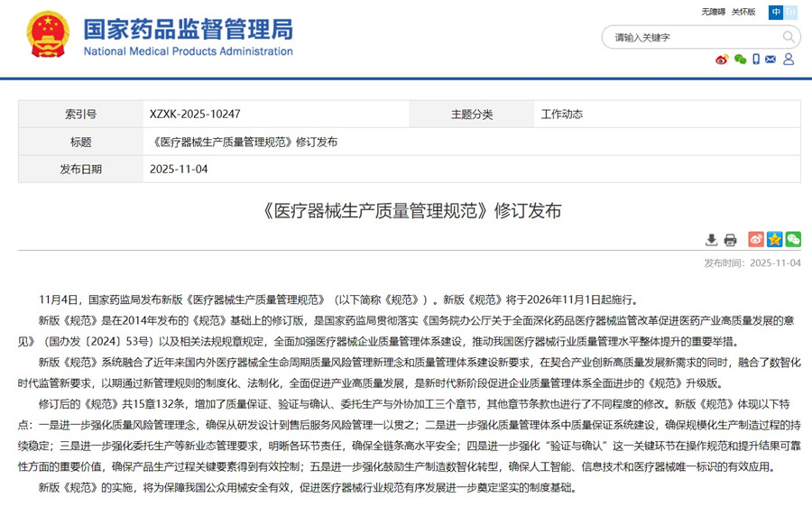The height and width of the screenshot is (516, 812).
Task: Click the Weibo icon below the search box
Action: pyautogui.click(x=722, y=60)
